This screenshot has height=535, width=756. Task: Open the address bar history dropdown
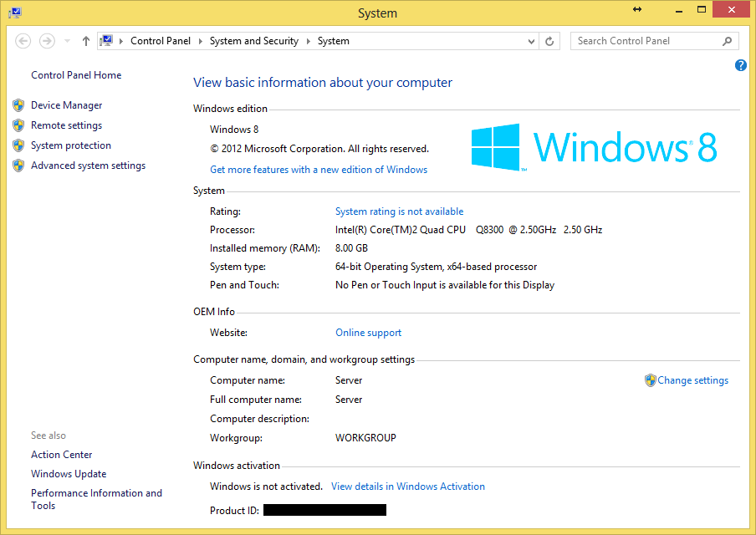[x=531, y=42]
